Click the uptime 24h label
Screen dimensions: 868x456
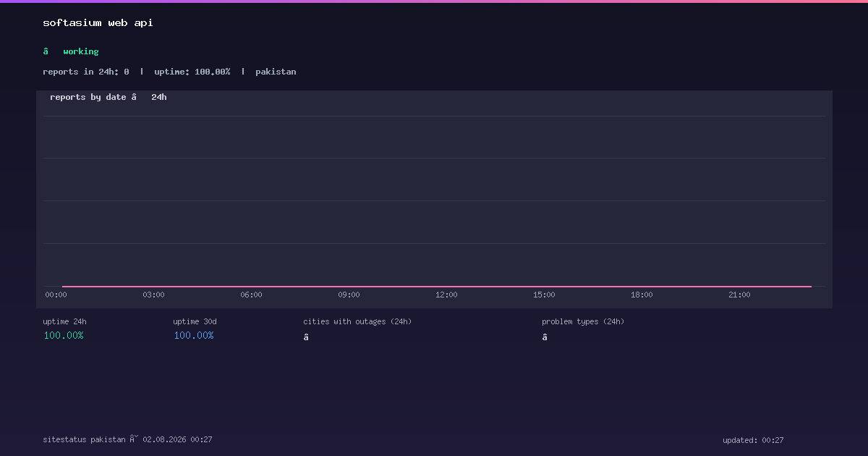click(x=64, y=321)
